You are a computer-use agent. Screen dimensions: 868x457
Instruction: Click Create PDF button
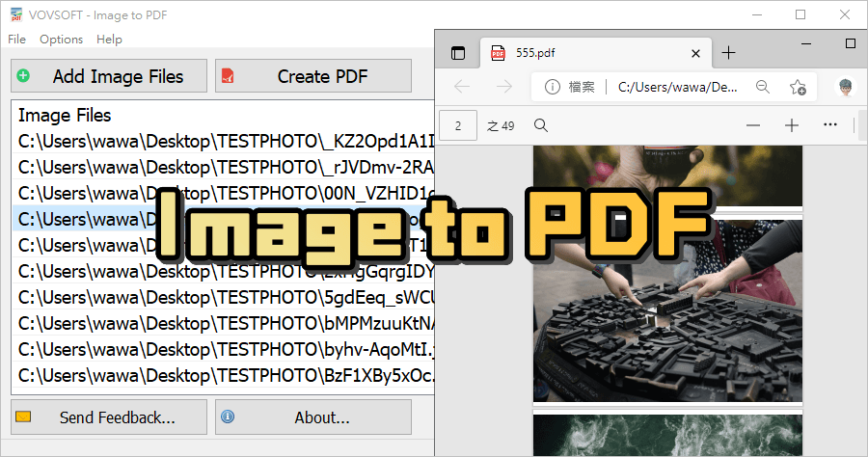point(313,76)
